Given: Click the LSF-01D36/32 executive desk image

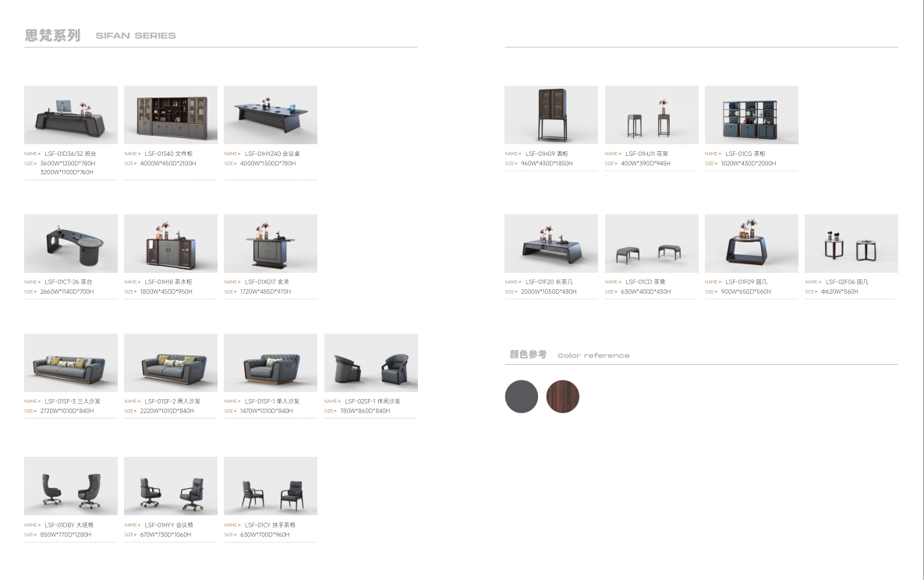Looking at the screenshot, I should point(71,115).
